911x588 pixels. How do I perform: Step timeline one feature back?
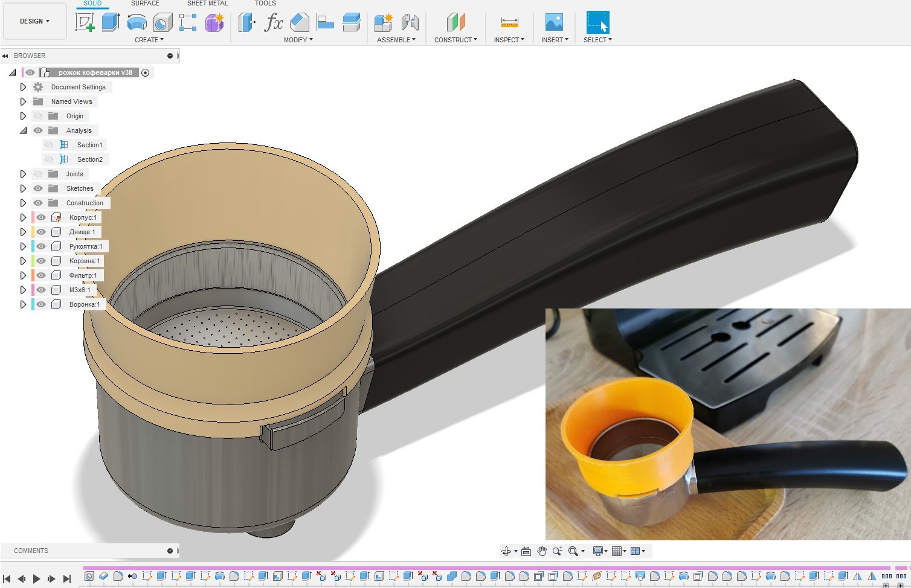(22, 578)
